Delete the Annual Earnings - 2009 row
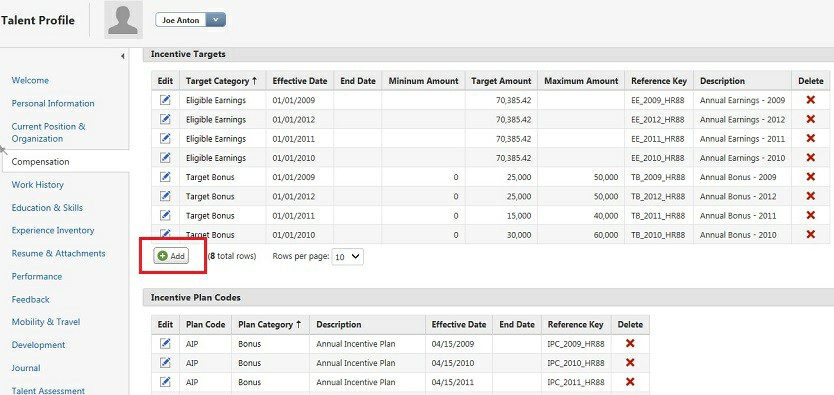 pyautogui.click(x=811, y=100)
